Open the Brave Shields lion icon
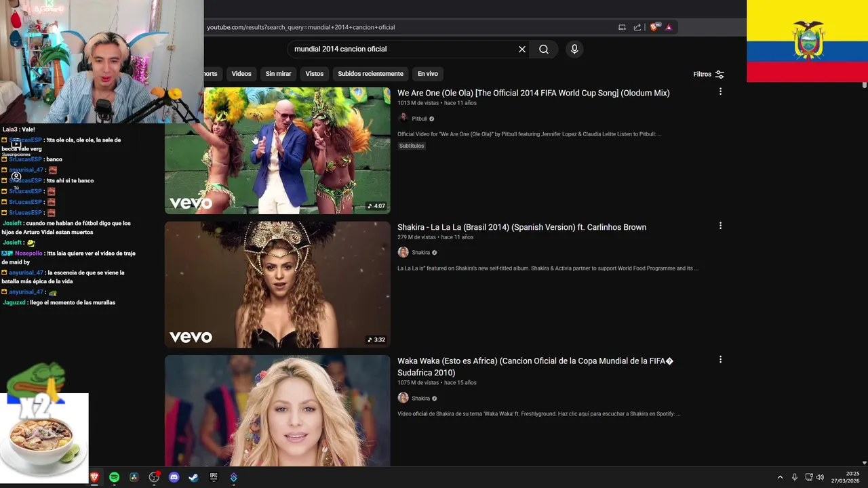 [x=654, y=27]
